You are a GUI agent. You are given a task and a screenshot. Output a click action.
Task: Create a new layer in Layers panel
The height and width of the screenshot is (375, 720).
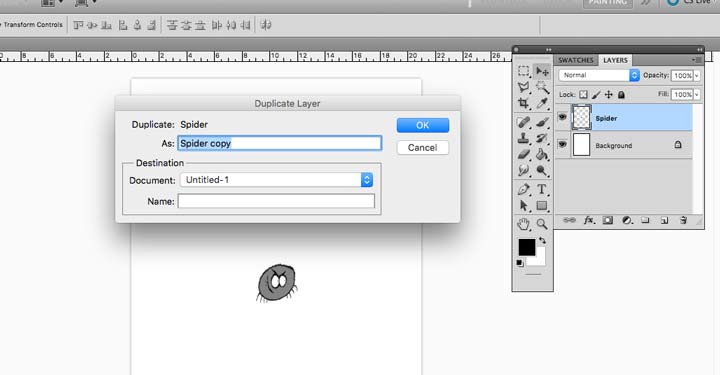[x=664, y=221]
